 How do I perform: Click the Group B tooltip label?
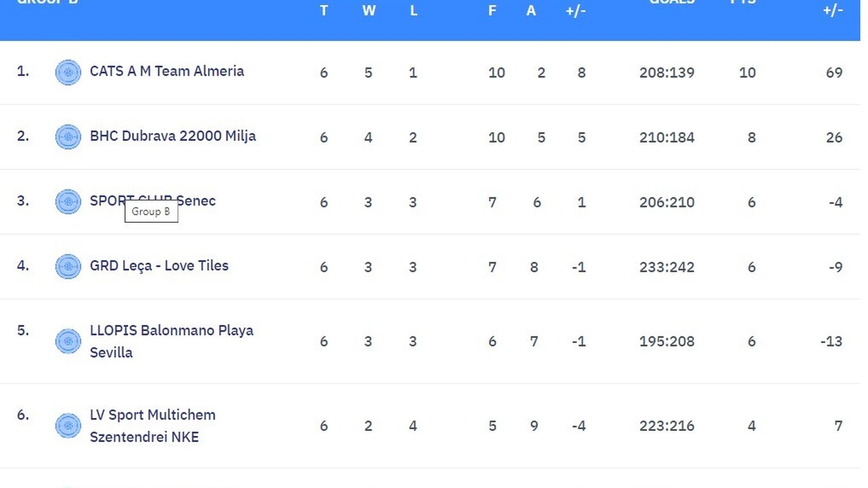pyautogui.click(x=151, y=211)
